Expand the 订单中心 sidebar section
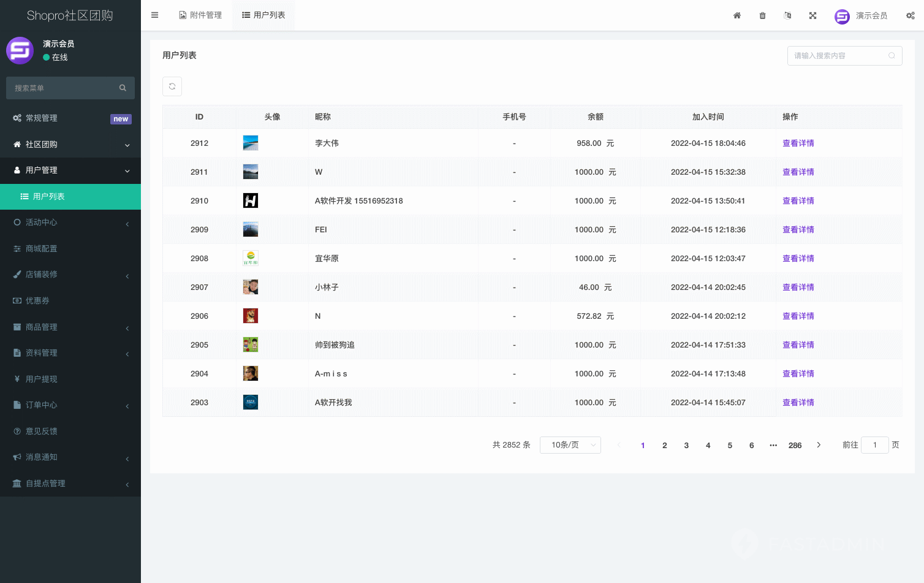 click(x=70, y=405)
